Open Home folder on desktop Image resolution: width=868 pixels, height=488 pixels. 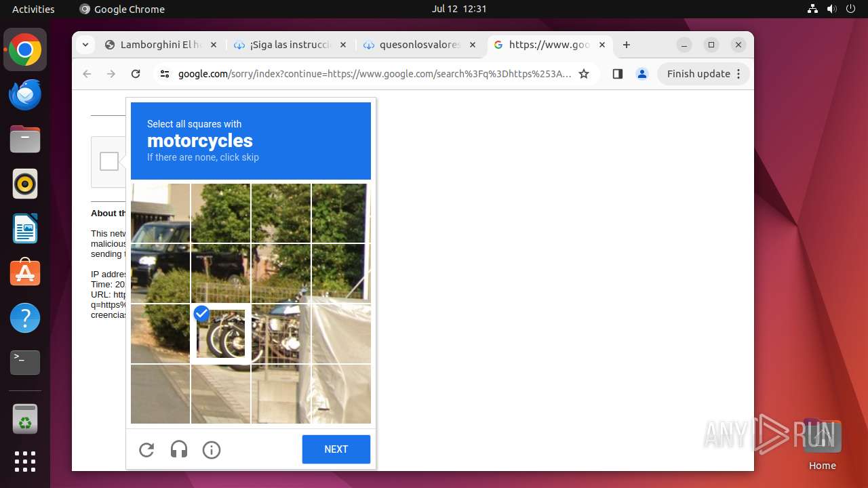(822, 445)
